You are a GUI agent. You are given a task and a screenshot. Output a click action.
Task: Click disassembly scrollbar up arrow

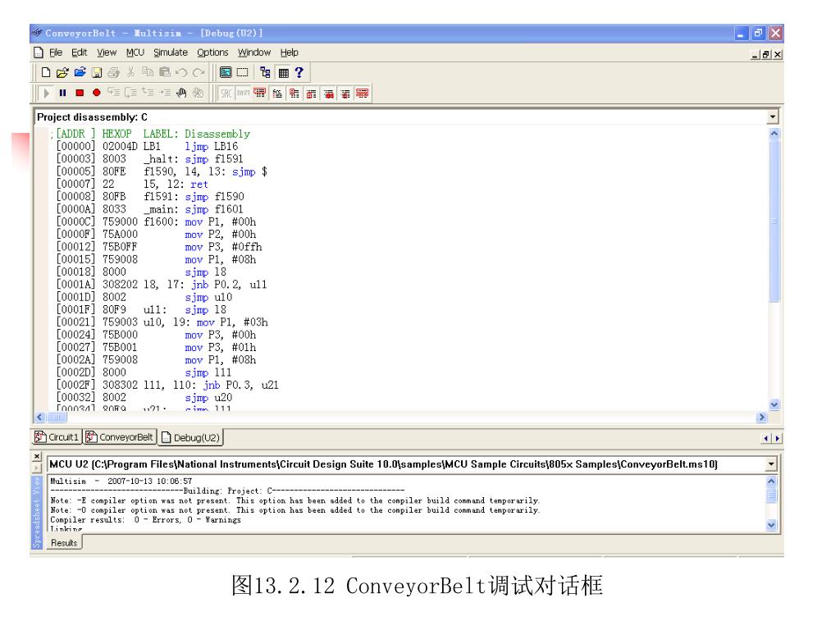[x=774, y=134]
